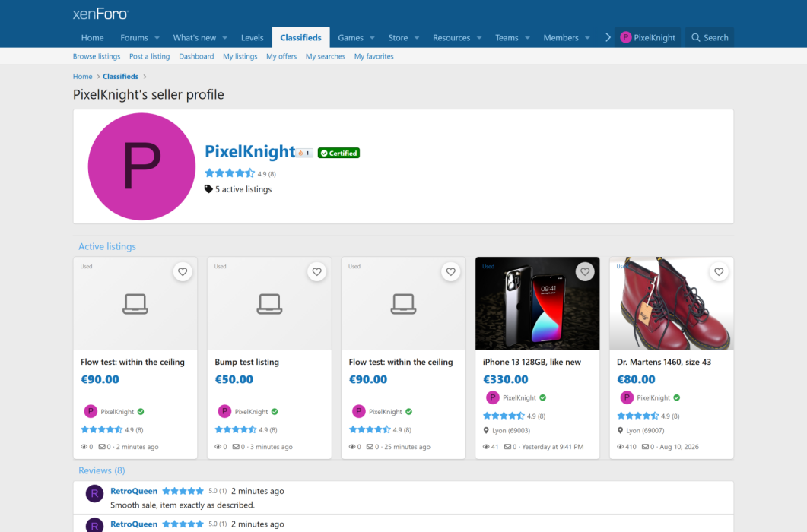Click the reaction score badge beside PixelKnight name

click(x=304, y=153)
